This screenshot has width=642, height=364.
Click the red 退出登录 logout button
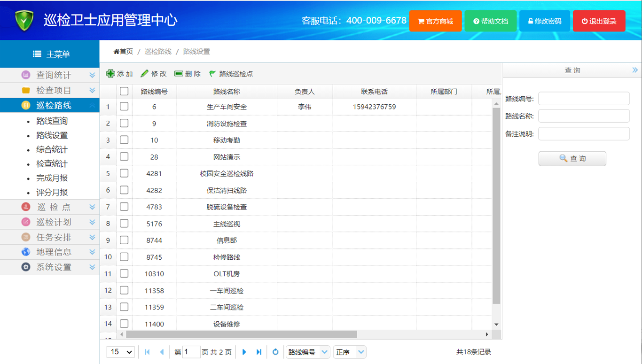click(x=599, y=21)
